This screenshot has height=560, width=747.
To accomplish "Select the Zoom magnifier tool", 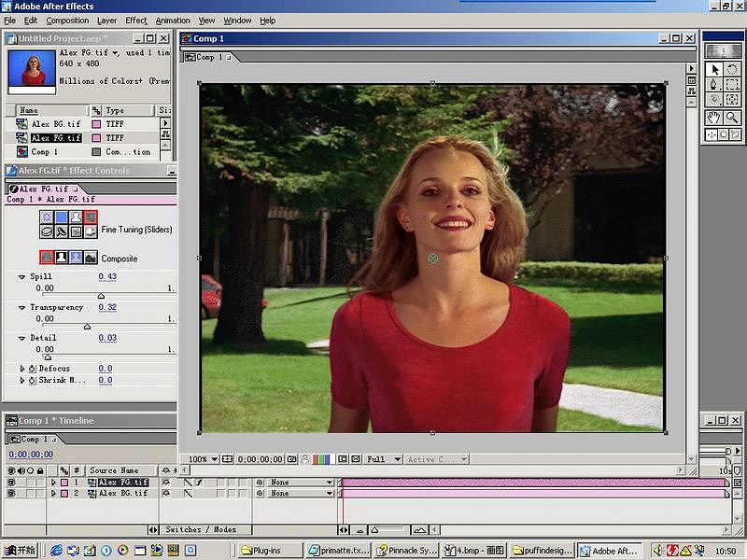I will pyautogui.click(x=732, y=118).
